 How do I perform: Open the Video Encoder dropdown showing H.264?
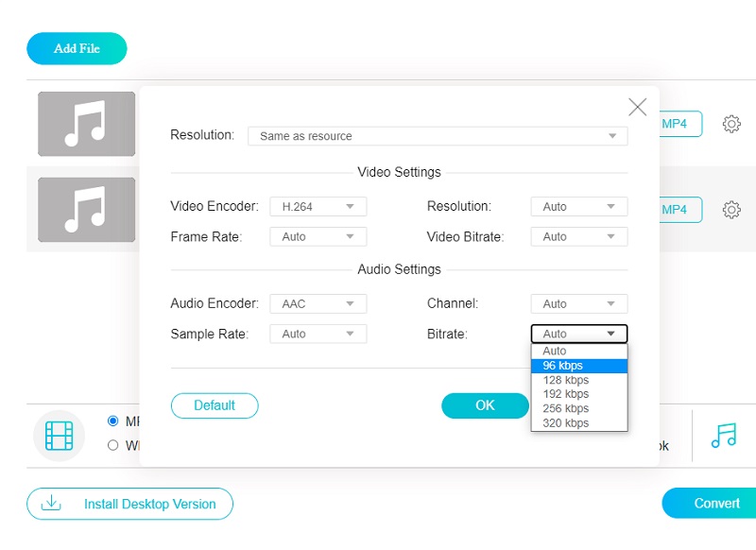coord(318,206)
